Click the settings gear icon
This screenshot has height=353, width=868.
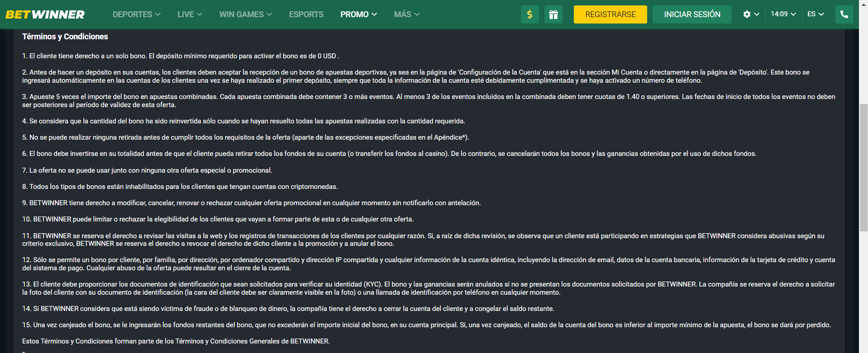(747, 14)
